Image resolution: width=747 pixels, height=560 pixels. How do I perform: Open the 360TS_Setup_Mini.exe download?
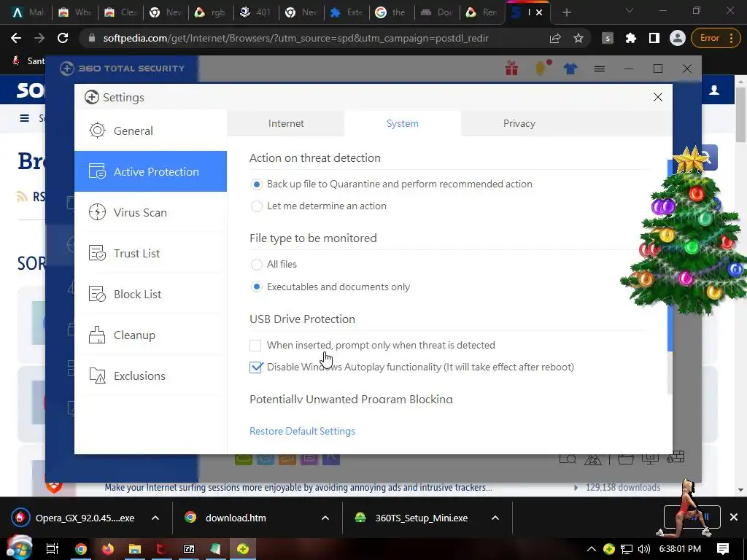pos(413,518)
